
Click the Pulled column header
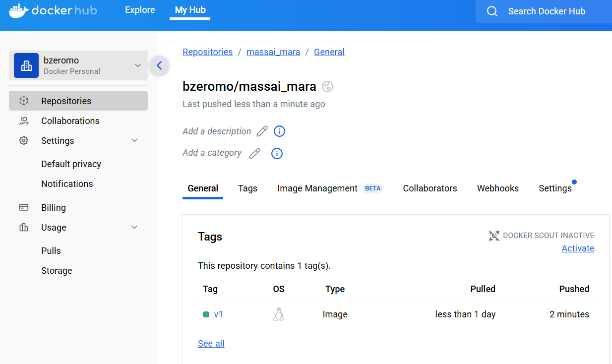[x=483, y=289]
